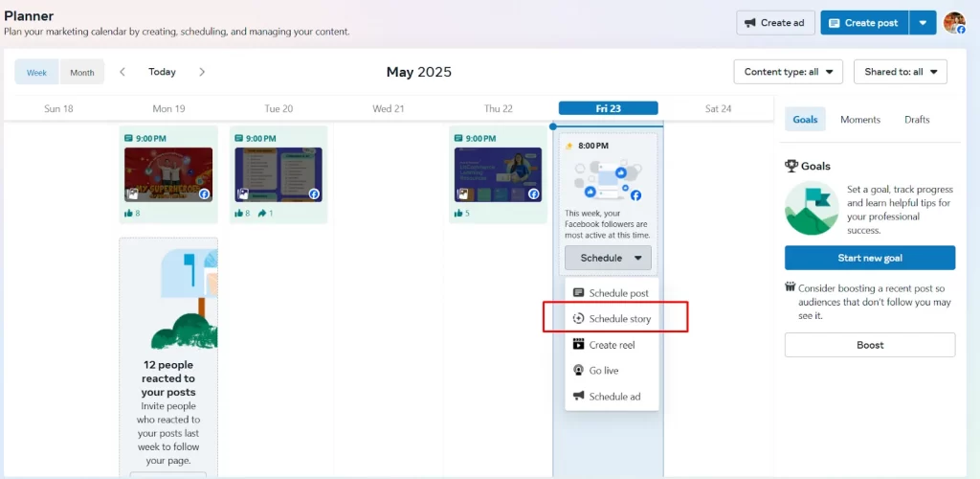Switch to Week view
This screenshot has height=479, width=980.
point(37,72)
